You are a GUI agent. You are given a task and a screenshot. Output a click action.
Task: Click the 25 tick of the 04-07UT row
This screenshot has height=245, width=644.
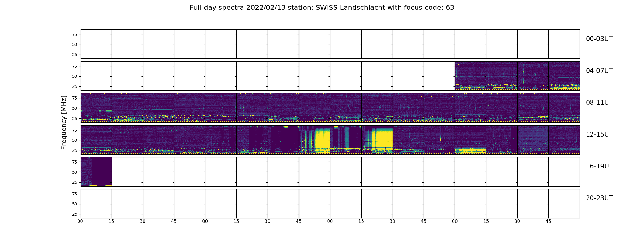pyautogui.click(x=75, y=86)
